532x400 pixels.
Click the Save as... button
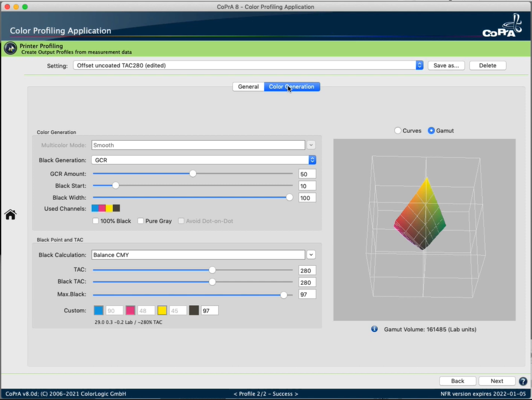[x=446, y=66]
